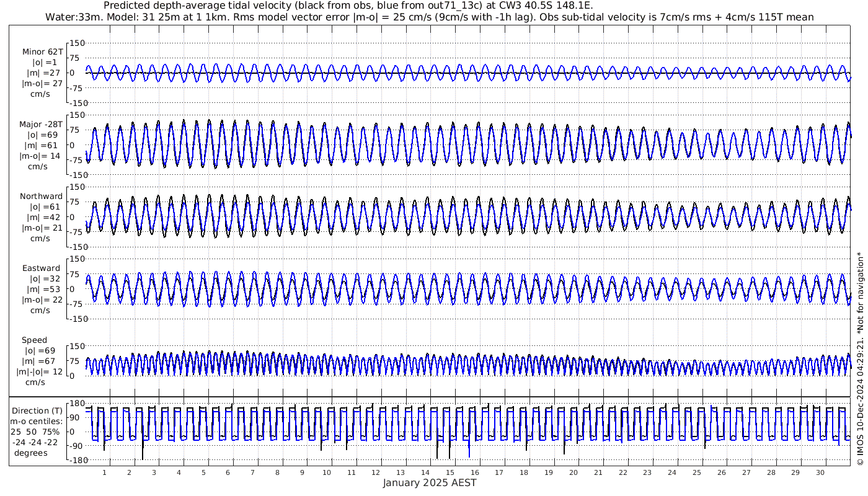Screen dimensions: 868x496
Task: Click '|m| =42' in the Northward panel
Action: (42, 218)
